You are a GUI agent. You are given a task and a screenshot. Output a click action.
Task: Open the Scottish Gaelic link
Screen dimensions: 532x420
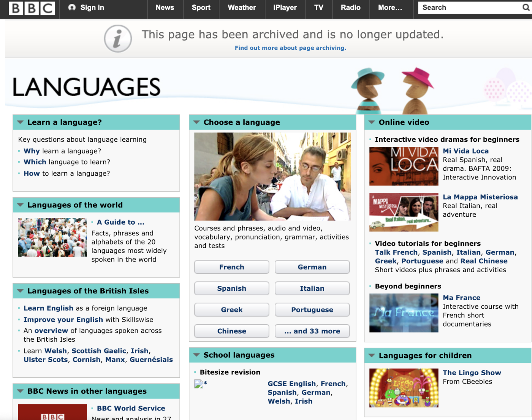(99, 351)
